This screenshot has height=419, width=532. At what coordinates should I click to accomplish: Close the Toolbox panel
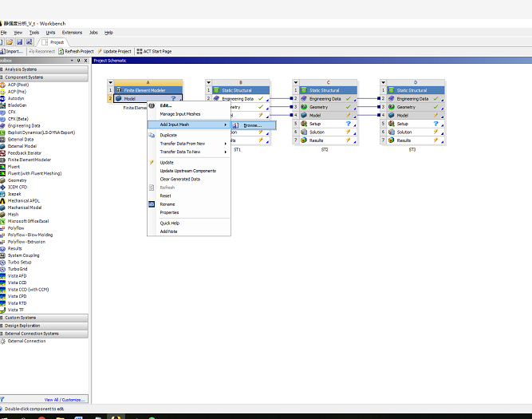pos(86,61)
